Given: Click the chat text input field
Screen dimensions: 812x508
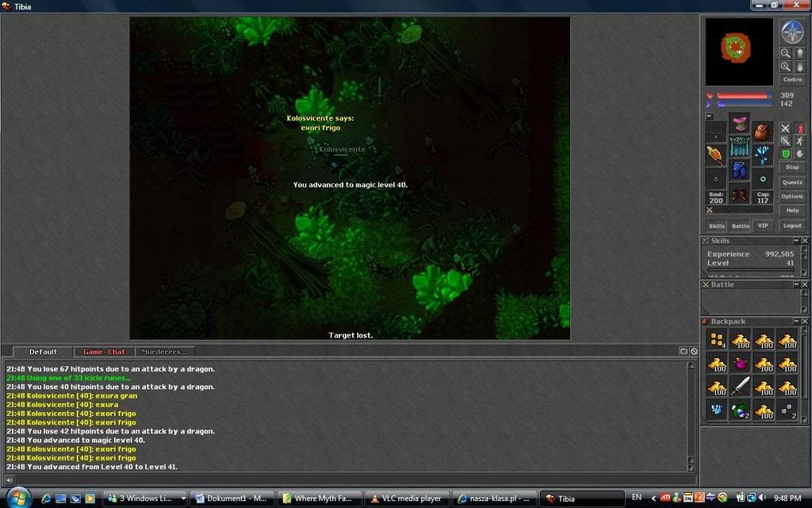Looking at the screenshot, I should pyautogui.click(x=355, y=480).
